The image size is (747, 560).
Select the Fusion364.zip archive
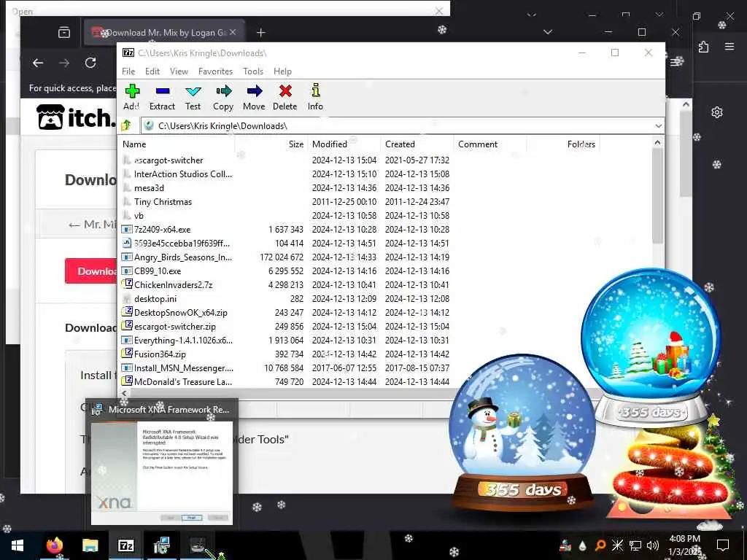tap(160, 354)
